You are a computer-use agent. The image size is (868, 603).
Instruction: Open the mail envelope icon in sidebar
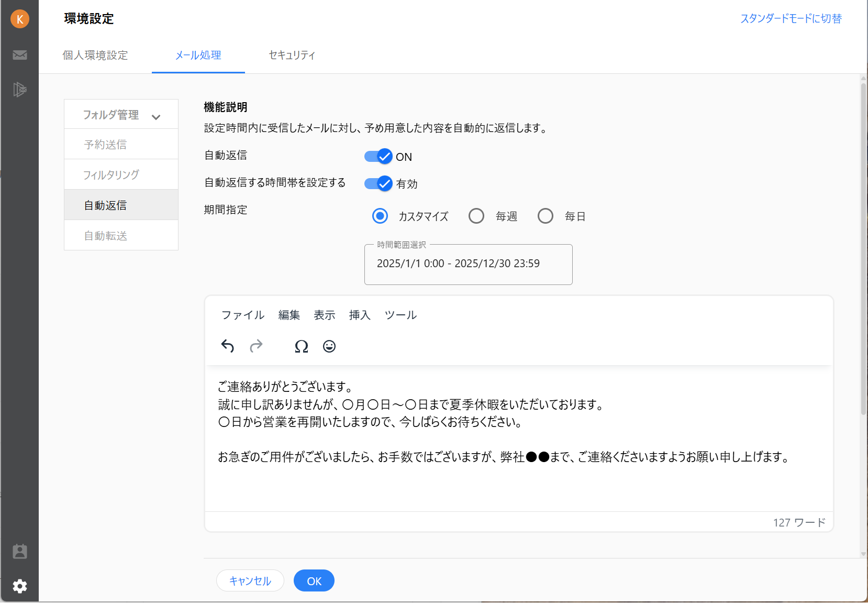click(x=20, y=55)
